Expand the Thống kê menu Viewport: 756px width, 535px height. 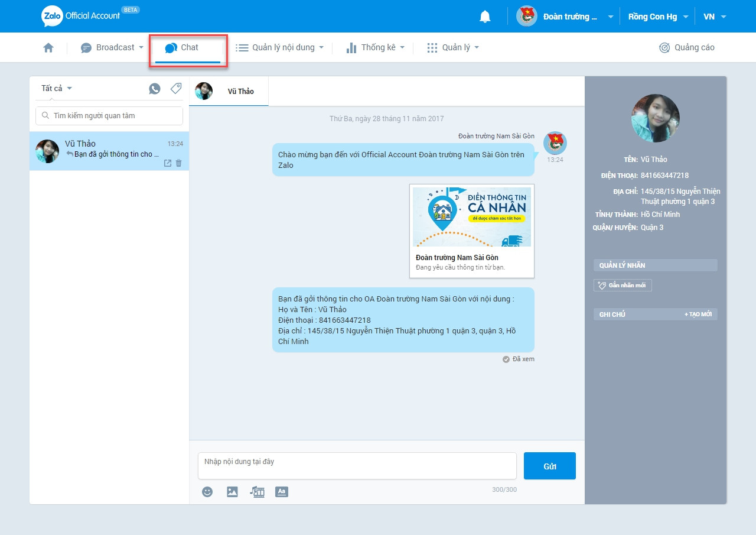coord(376,48)
